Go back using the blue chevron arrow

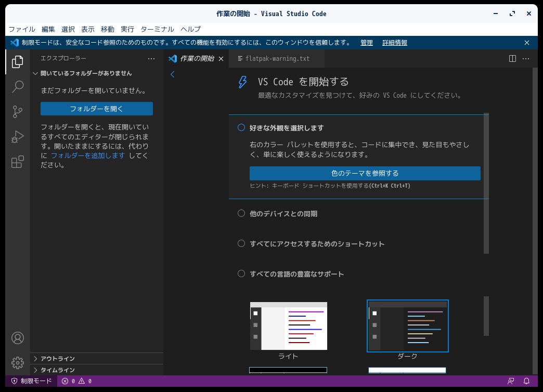point(173,74)
